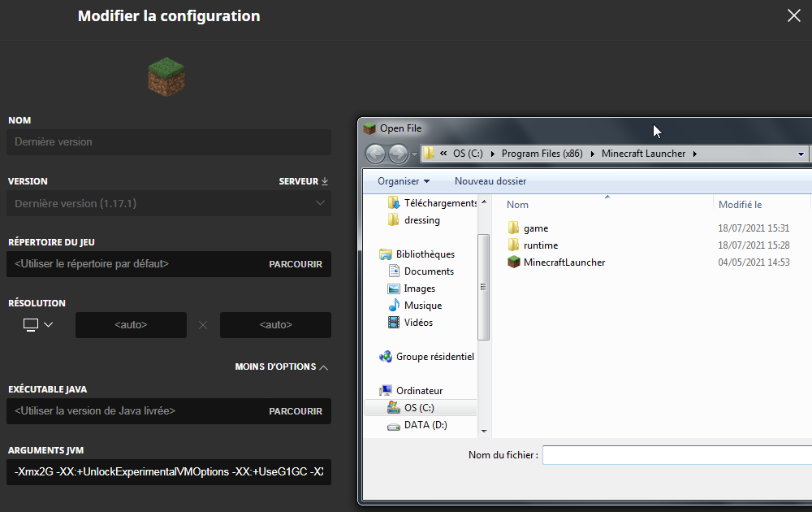
Task: Click the Ordinateur computer icon
Action: 385,391
